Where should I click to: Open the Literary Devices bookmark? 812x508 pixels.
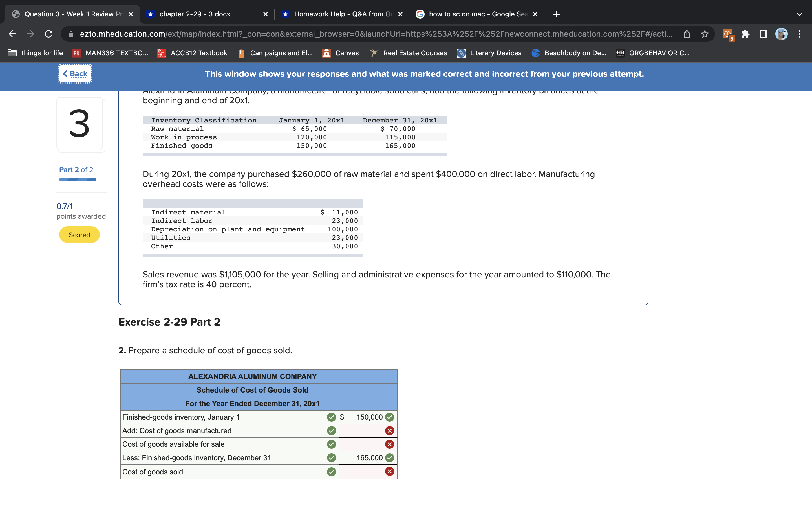pyautogui.click(x=489, y=53)
